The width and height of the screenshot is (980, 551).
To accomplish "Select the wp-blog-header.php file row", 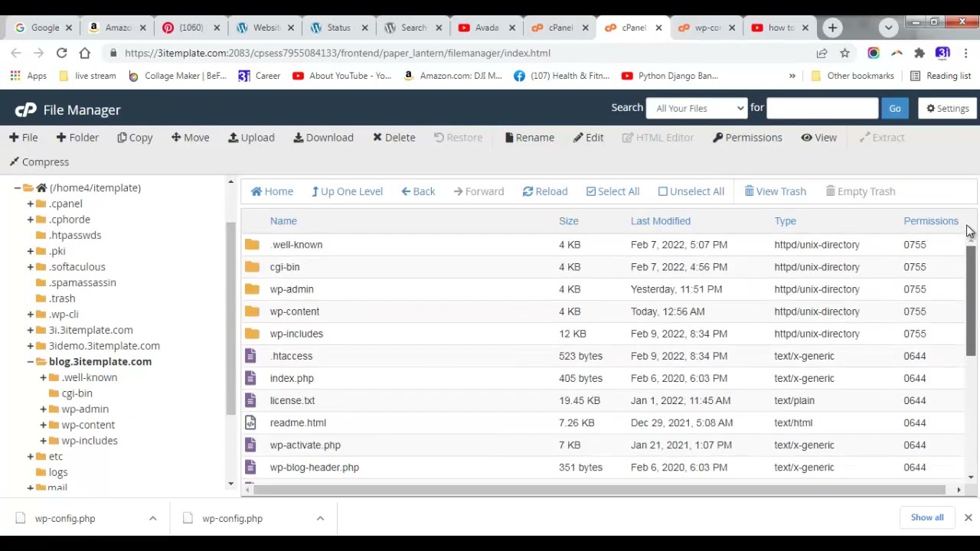I will coord(602,467).
